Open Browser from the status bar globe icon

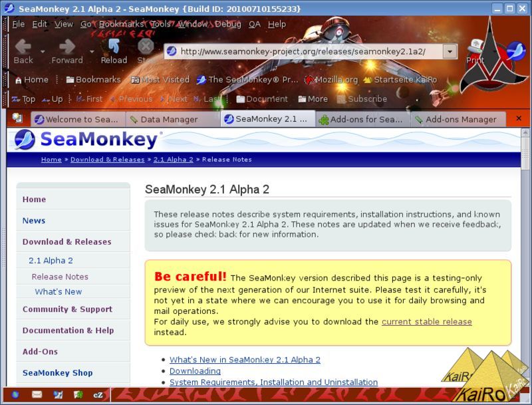[x=15, y=394]
